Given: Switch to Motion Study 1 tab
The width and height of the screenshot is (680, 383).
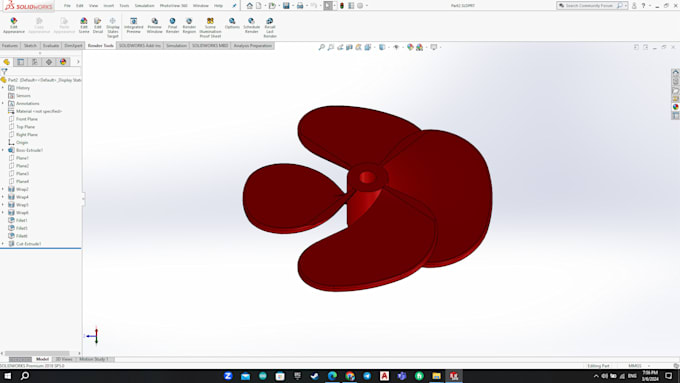Looking at the screenshot, I should click(94, 359).
